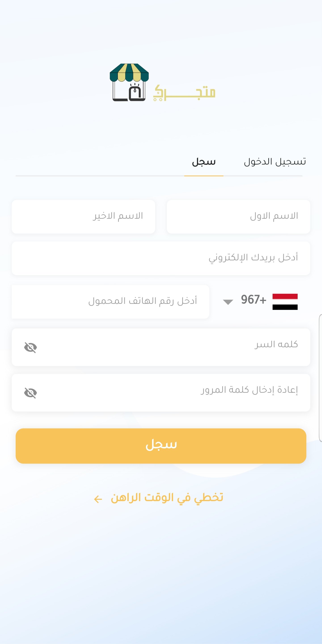Toggle visibility of re-entered password

(30, 393)
